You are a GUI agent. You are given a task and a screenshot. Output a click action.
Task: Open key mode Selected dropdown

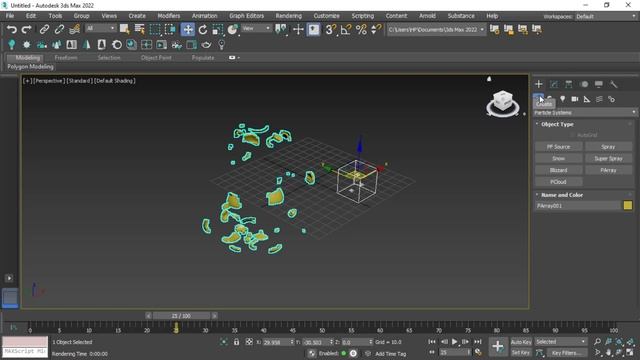(x=560, y=342)
